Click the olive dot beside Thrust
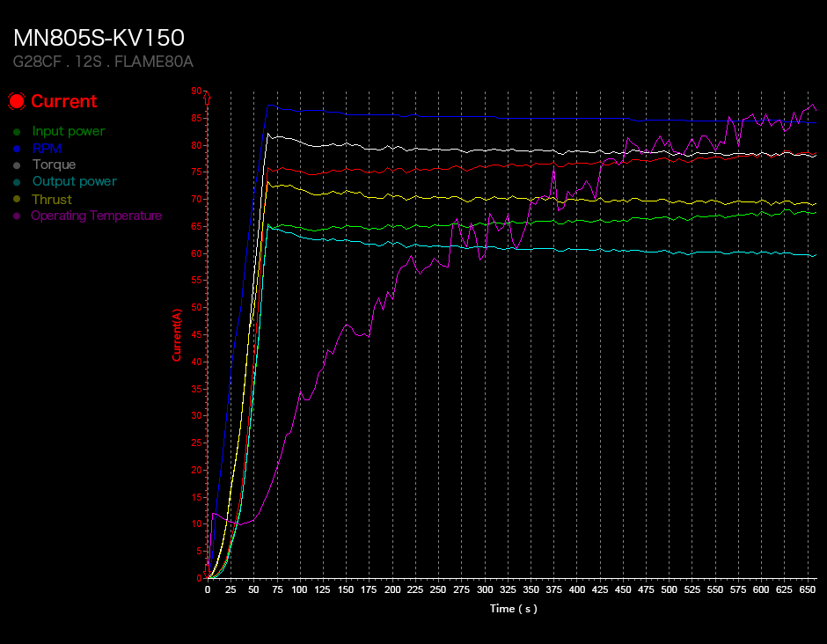This screenshot has width=827, height=644. [x=17, y=199]
